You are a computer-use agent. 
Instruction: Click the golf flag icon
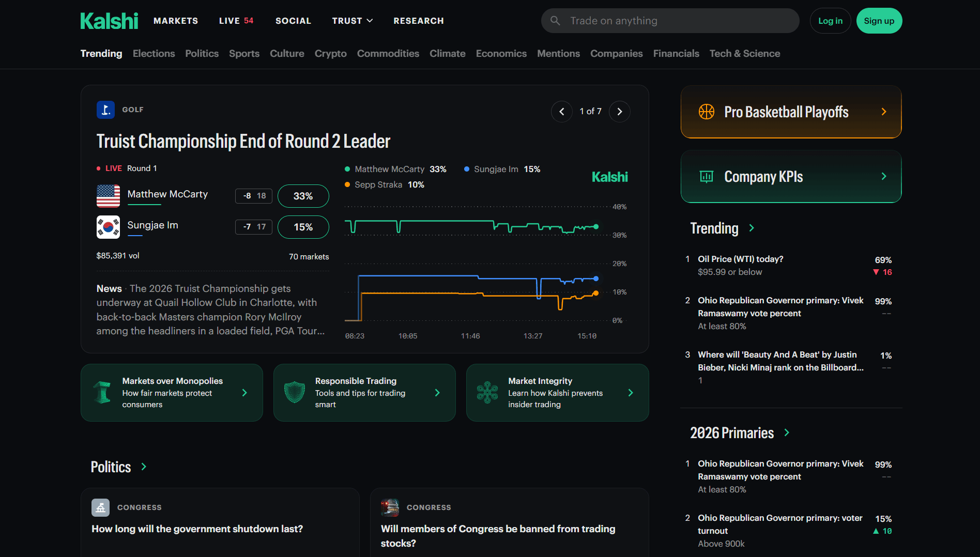point(105,110)
